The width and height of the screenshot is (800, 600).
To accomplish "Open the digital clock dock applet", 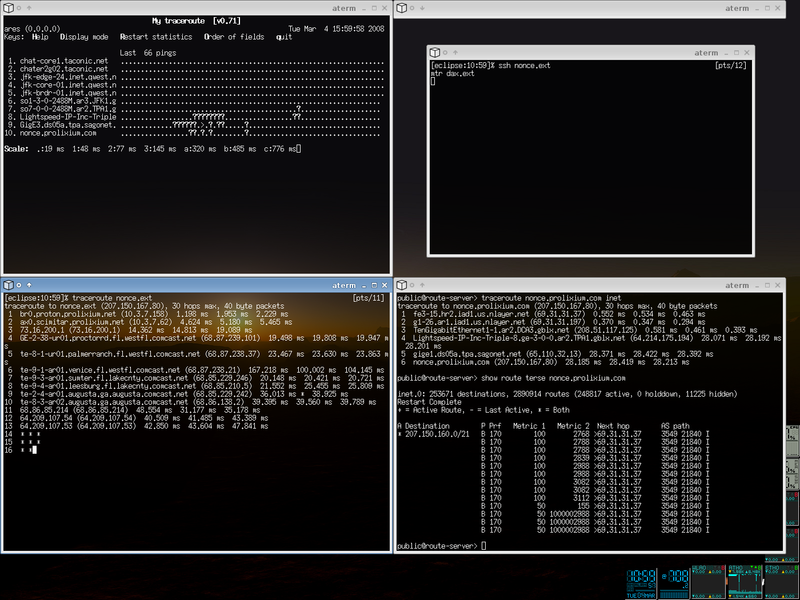I will [x=641, y=582].
